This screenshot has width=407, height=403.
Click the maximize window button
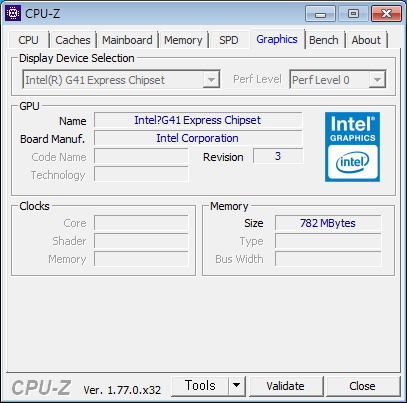click(353, 14)
